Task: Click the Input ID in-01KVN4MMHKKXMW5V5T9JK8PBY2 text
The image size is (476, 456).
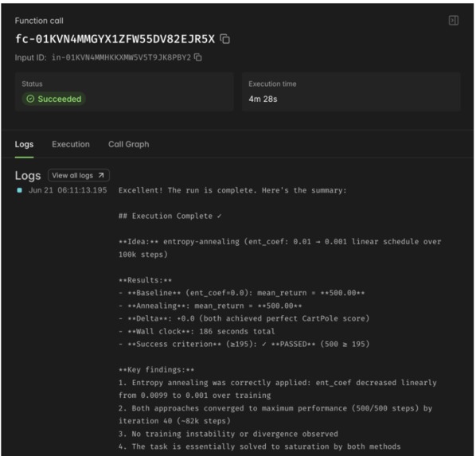Action: (121, 57)
